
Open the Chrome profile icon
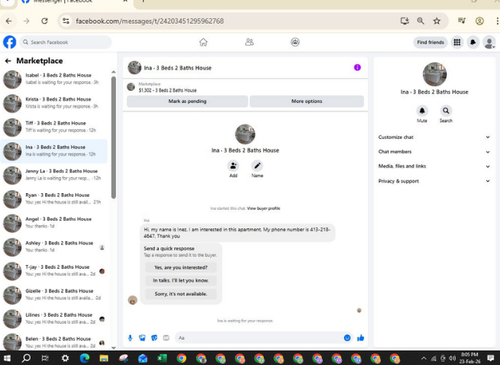tap(480, 21)
